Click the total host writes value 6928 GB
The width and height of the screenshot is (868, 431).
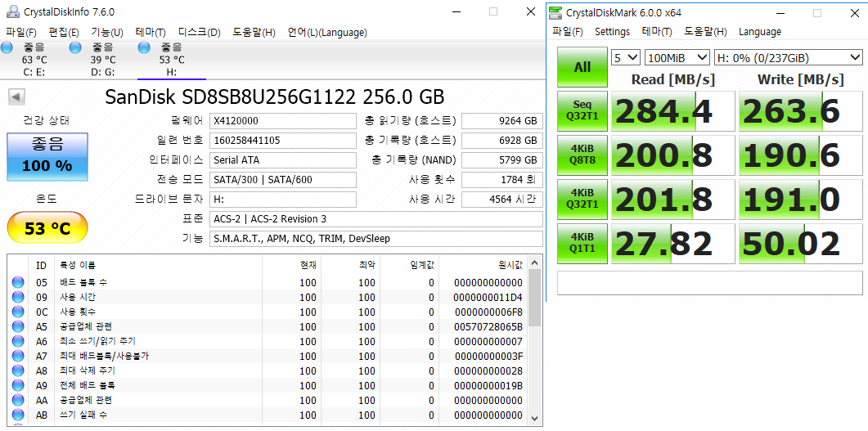point(502,141)
